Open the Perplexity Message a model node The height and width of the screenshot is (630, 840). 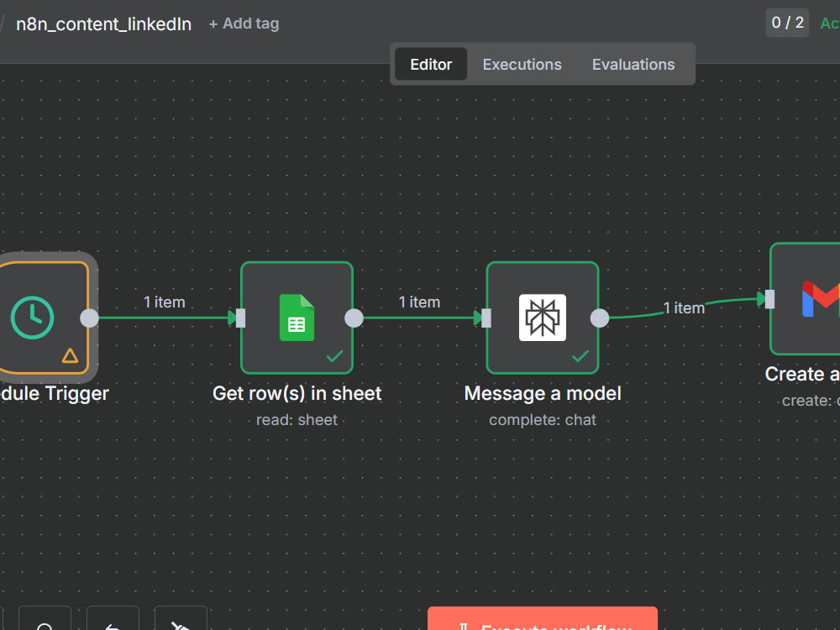pos(542,318)
